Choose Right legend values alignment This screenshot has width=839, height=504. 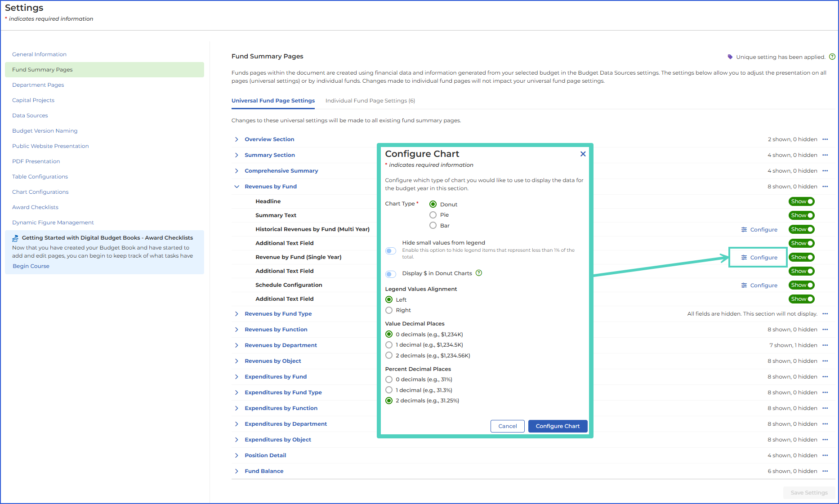pos(389,310)
